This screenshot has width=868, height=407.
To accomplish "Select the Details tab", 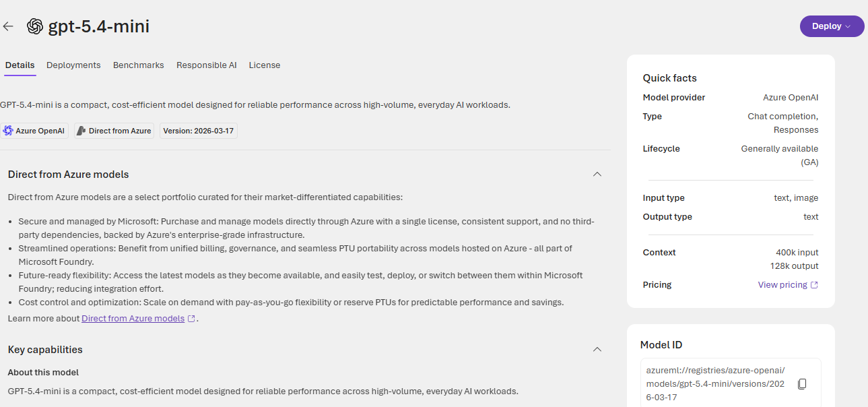I will [20, 65].
